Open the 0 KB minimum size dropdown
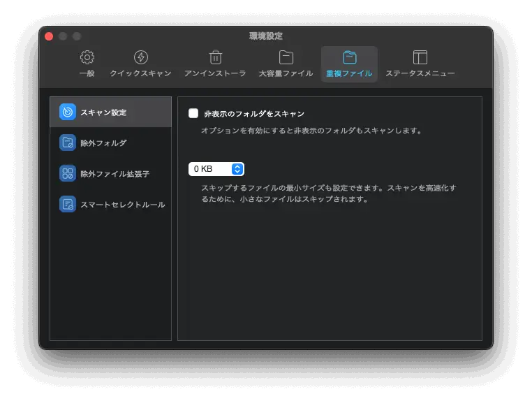 pos(216,169)
